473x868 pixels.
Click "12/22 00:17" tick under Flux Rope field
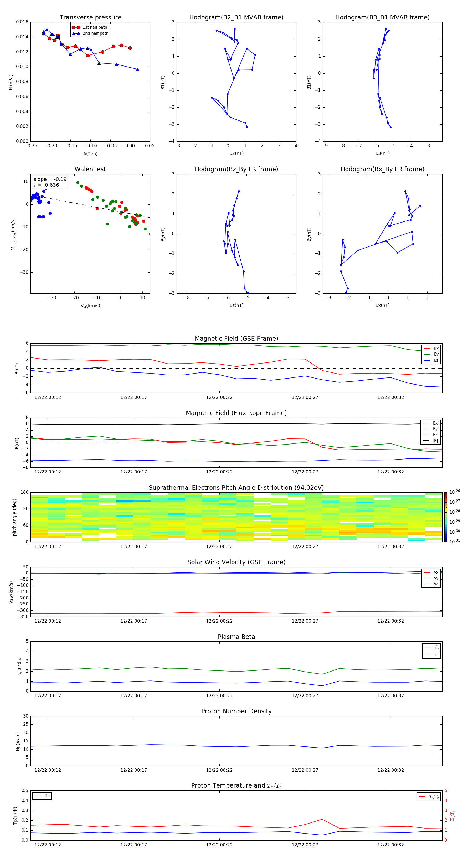(134, 472)
